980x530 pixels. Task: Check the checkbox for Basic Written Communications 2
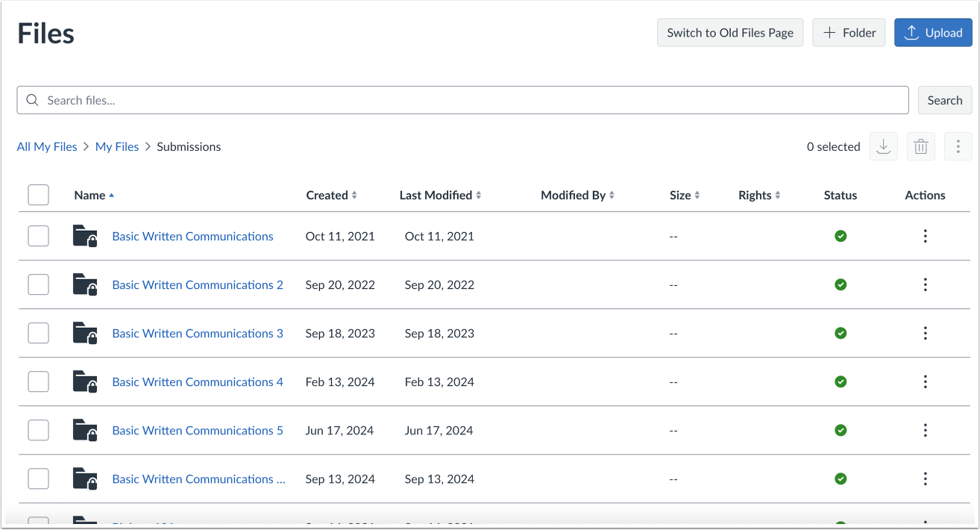pyautogui.click(x=38, y=284)
